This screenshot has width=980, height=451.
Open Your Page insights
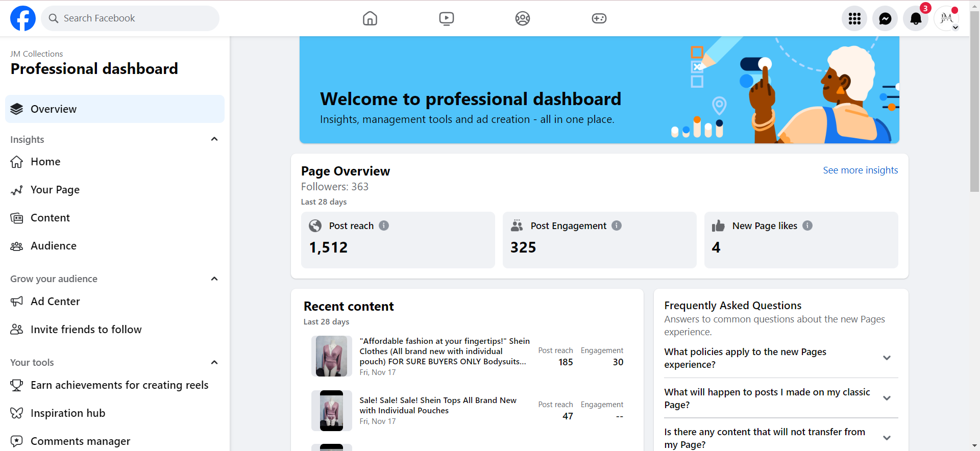point(115,190)
